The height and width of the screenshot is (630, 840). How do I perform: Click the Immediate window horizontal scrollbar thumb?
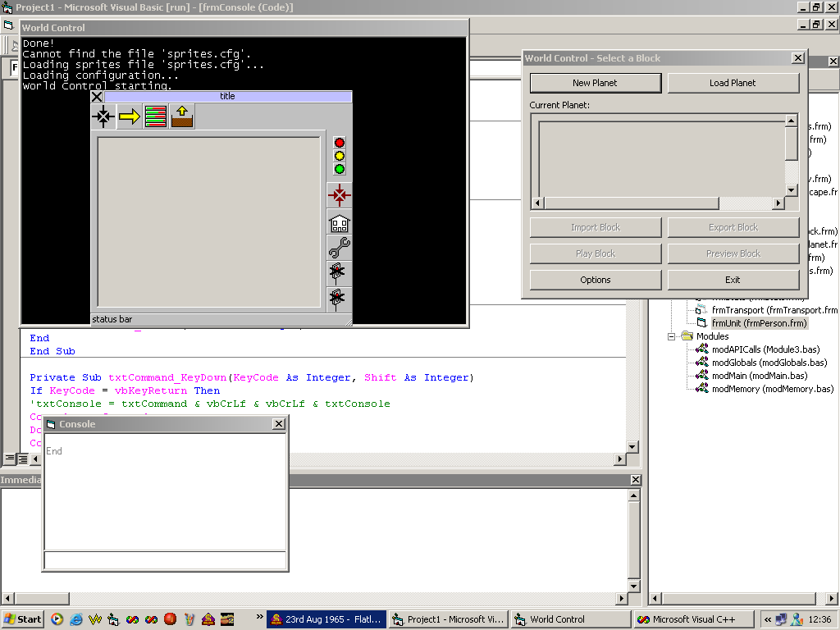tap(41, 598)
